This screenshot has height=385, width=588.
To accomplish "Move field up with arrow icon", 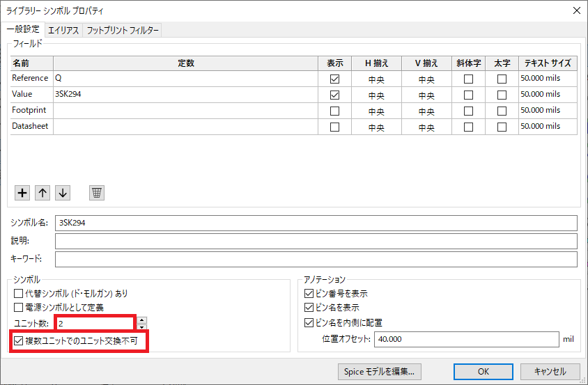I will tap(42, 193).
